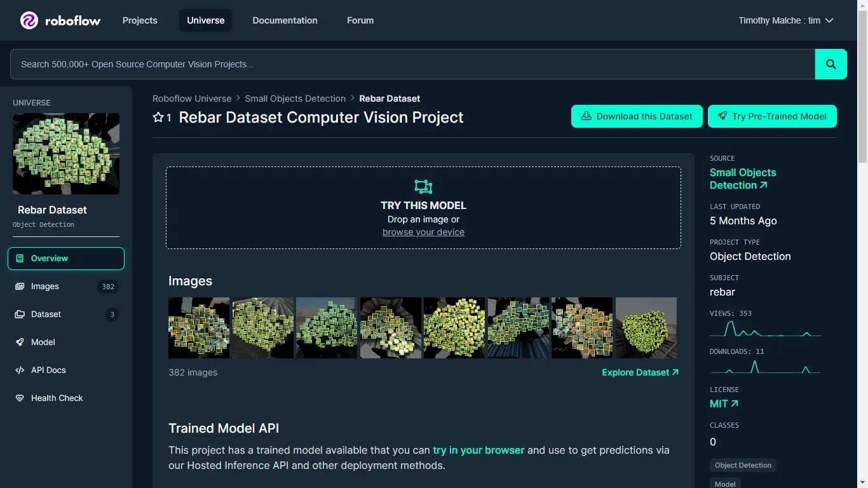Click the search projects input field
868x488 pixels.
coord(413,64)
